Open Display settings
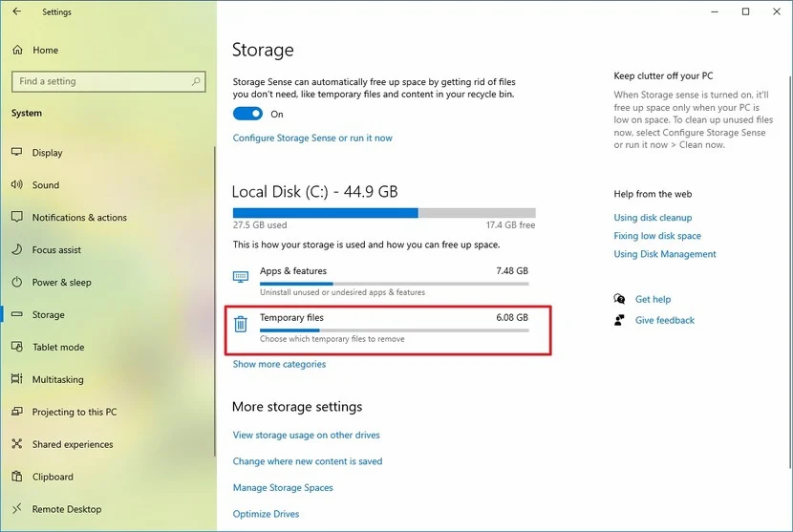 47,153
